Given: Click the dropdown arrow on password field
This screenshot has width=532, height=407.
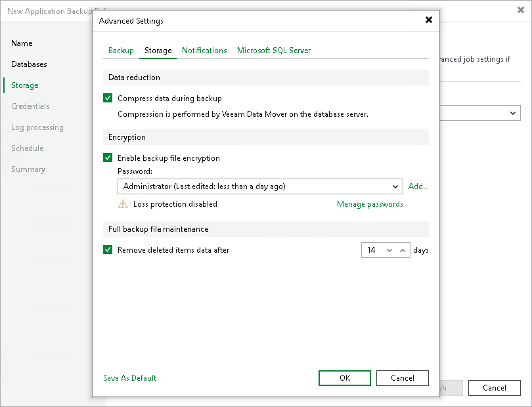Looking at the screenshot, I should coord(396,186).
